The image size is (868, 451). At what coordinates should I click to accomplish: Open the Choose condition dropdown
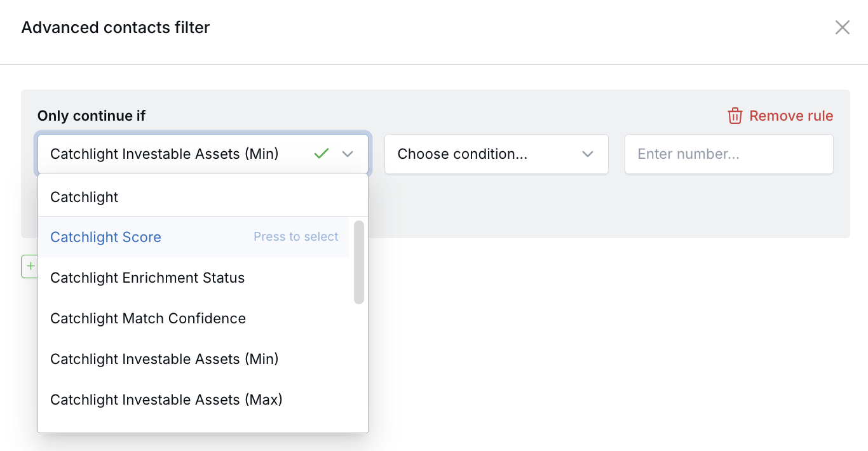point(496,154)
